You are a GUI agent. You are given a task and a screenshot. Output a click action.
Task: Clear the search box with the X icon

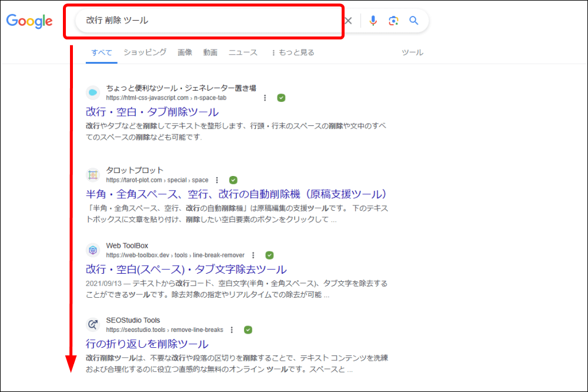[348, 21]
